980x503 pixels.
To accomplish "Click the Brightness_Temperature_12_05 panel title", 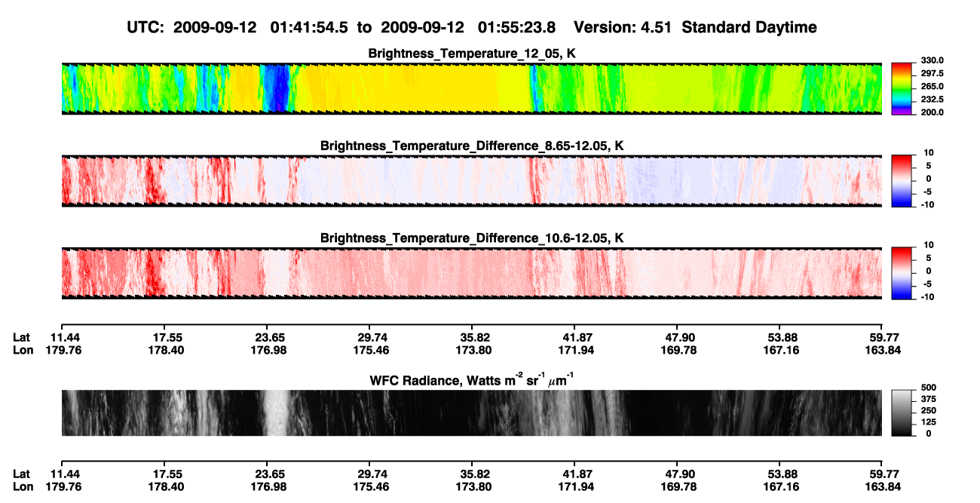I will coord(472,54).
